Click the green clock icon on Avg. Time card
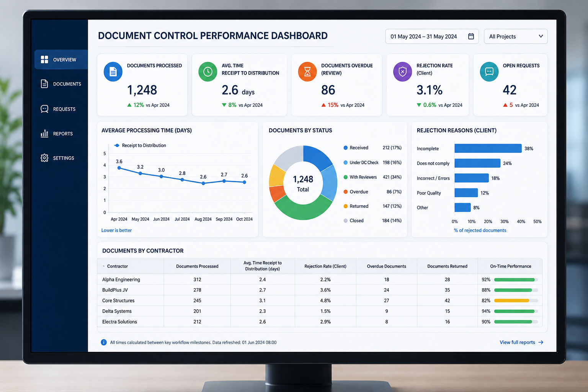The image size is (588, 392). point(208,72)
